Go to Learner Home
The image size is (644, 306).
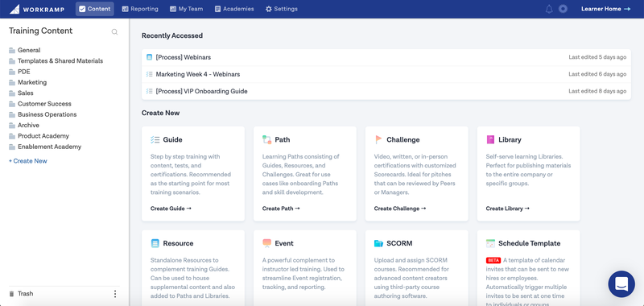[606, 9]
